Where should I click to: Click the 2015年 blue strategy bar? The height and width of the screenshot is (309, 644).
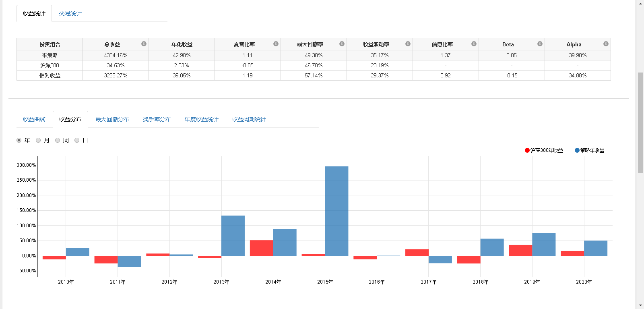(x=336, y=211)
